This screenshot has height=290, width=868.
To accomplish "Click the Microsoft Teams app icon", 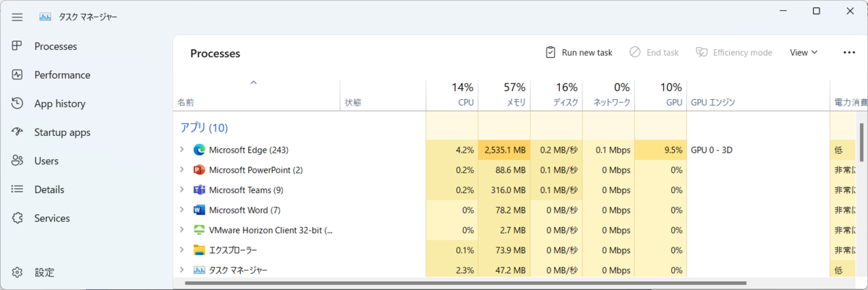I will pos(200,190).
